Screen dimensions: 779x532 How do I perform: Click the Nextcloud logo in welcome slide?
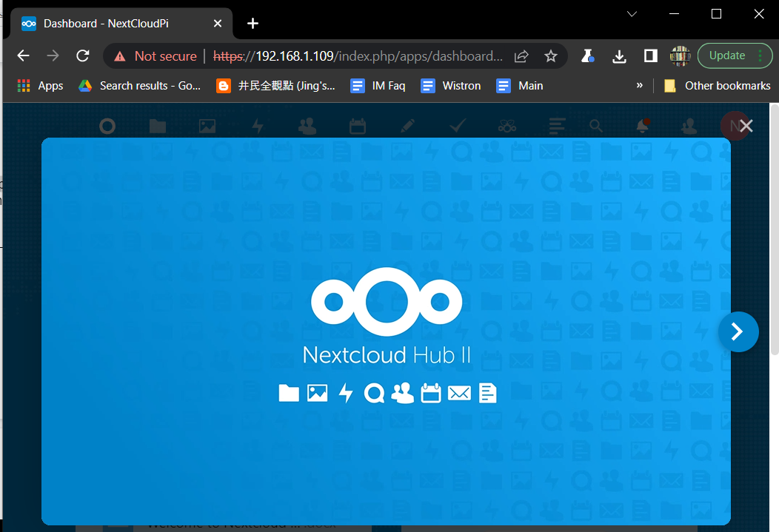[387, 301]
